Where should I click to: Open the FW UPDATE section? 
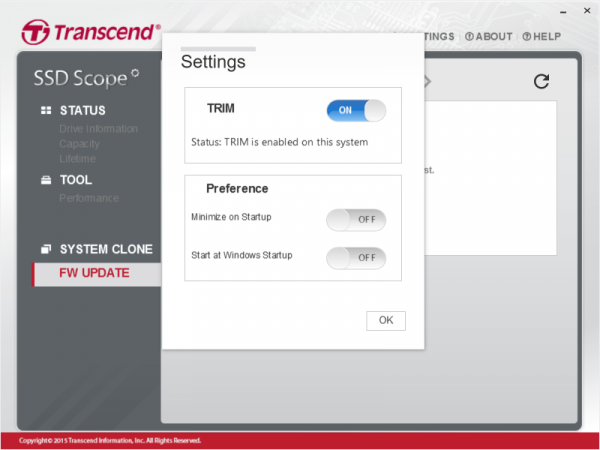pyautogui.click(x=94, y=273)
